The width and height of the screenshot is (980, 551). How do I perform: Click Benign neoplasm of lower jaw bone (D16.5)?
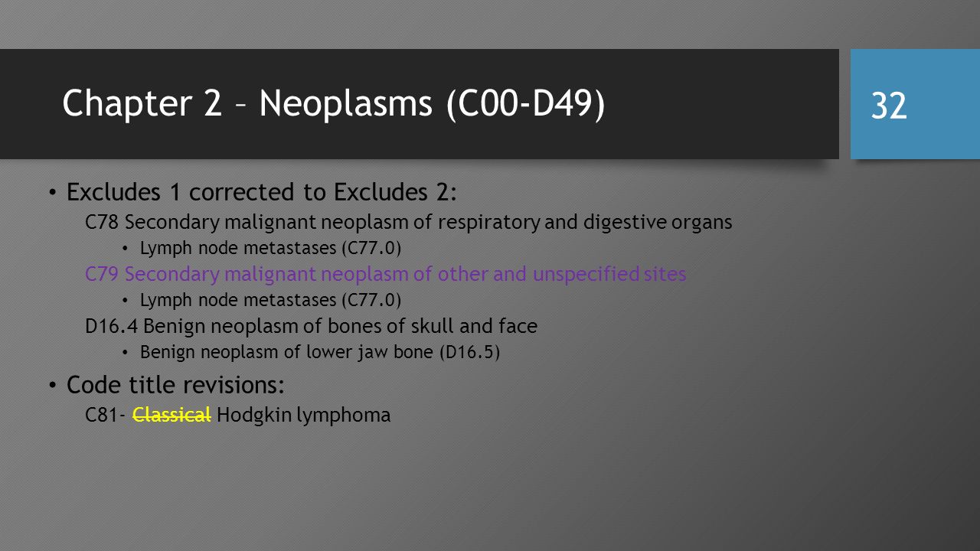pyautogui.click(x=320, y=353)
